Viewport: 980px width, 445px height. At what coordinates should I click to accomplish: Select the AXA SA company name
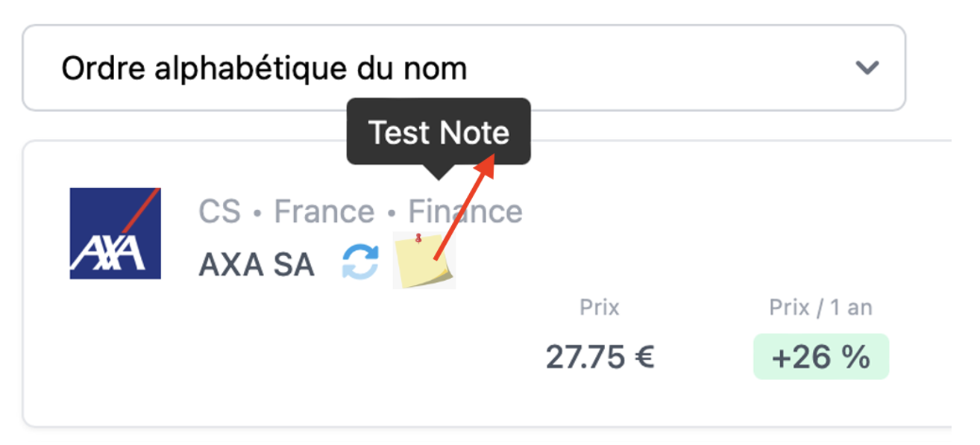pos(257,264)
